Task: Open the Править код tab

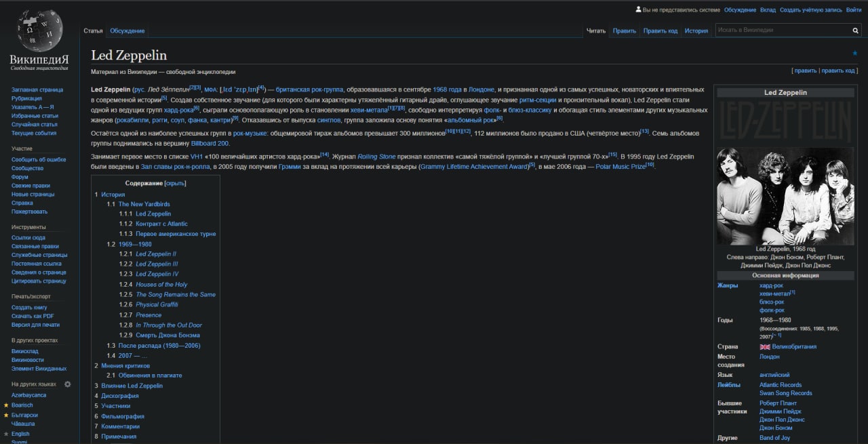Action: tap(660, 31)
